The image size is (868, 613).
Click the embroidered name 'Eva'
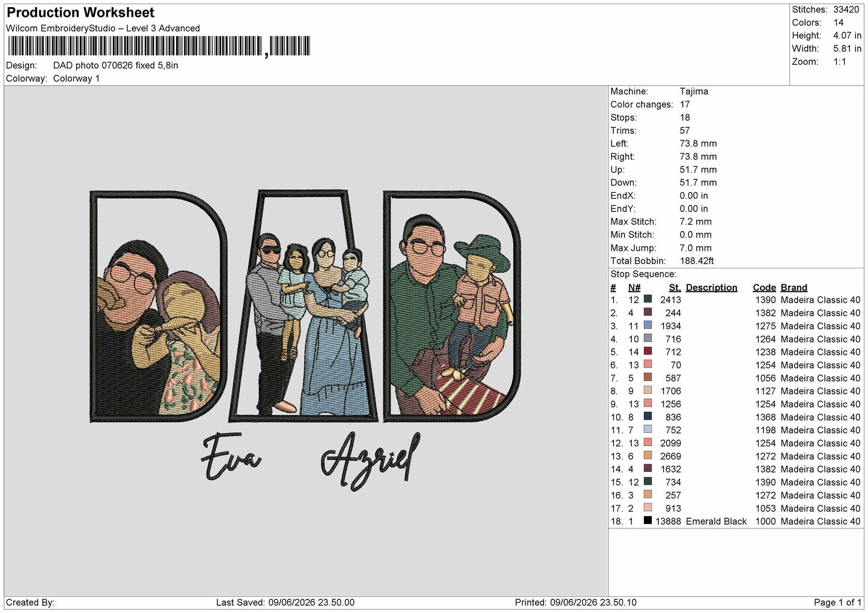(231, 457)
